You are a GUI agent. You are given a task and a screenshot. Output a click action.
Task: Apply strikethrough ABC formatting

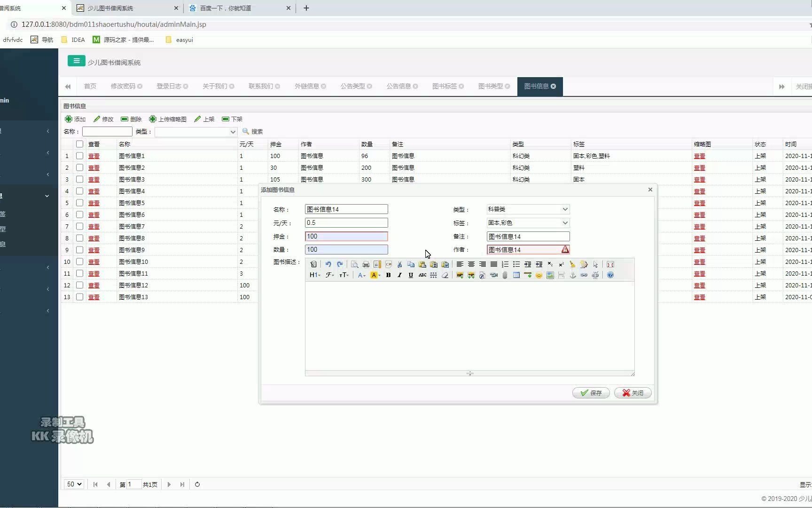click(x=422, y=275)
